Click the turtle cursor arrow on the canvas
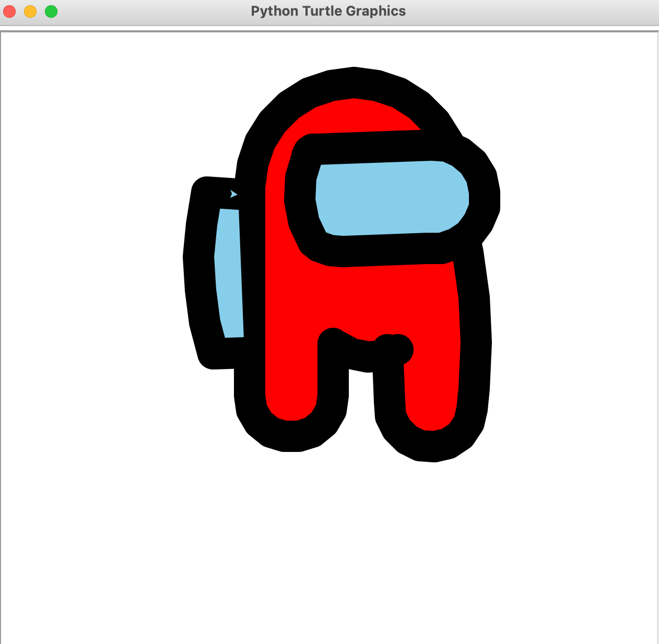The height and width of the screenshot is (644, 659). point(233,194)
